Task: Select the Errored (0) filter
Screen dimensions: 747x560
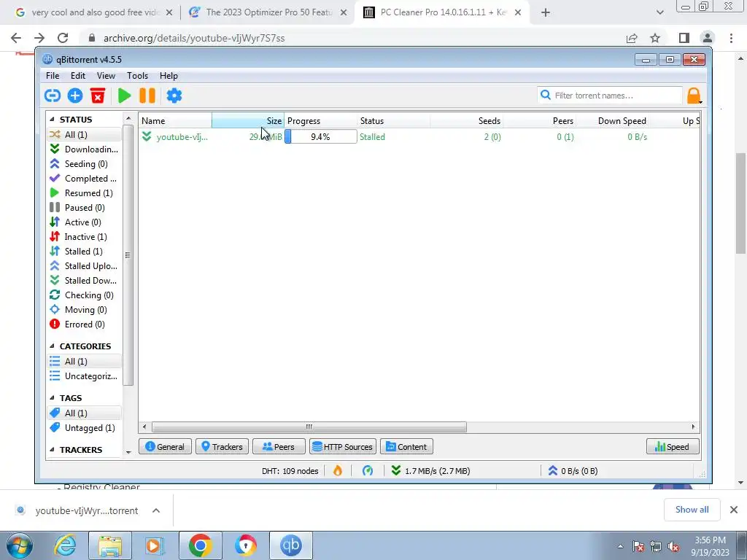Action: tap(85, 324)
